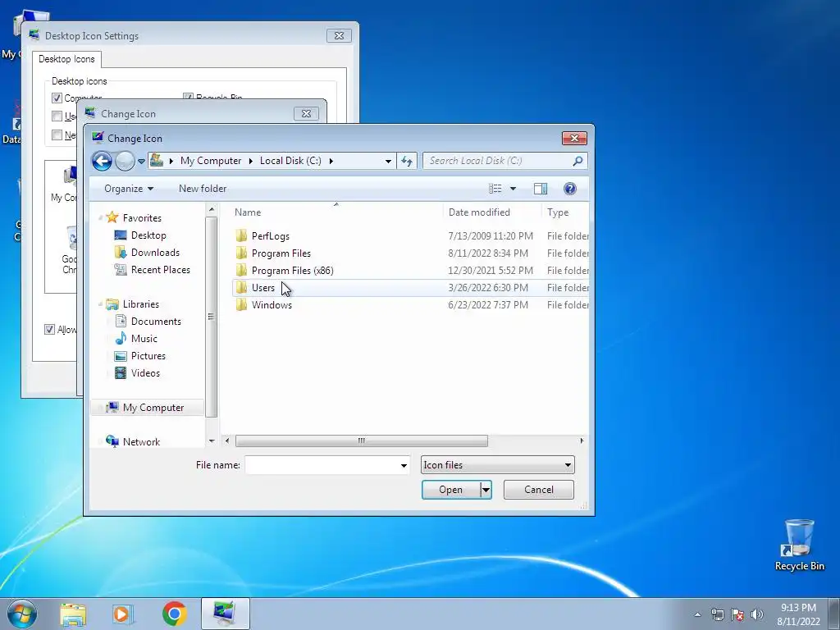The image size is (840, 630).
Task: Click the computer icon in address bar
Action: (157, 160)
